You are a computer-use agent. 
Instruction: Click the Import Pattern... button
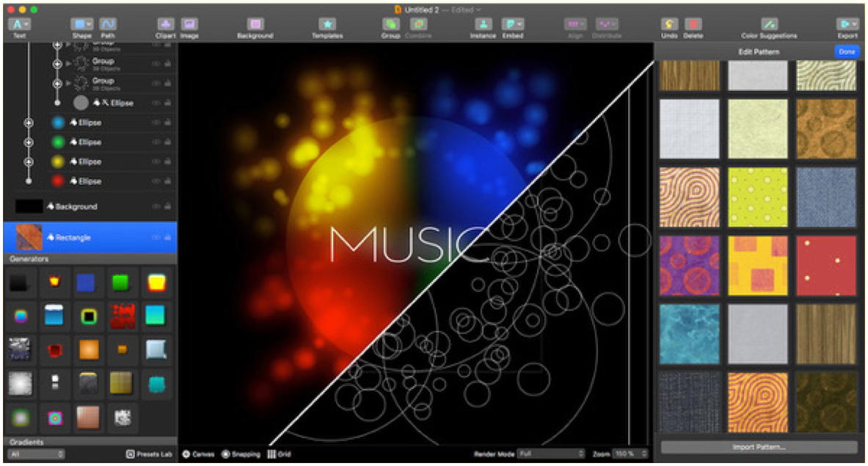tap(759, 447)
